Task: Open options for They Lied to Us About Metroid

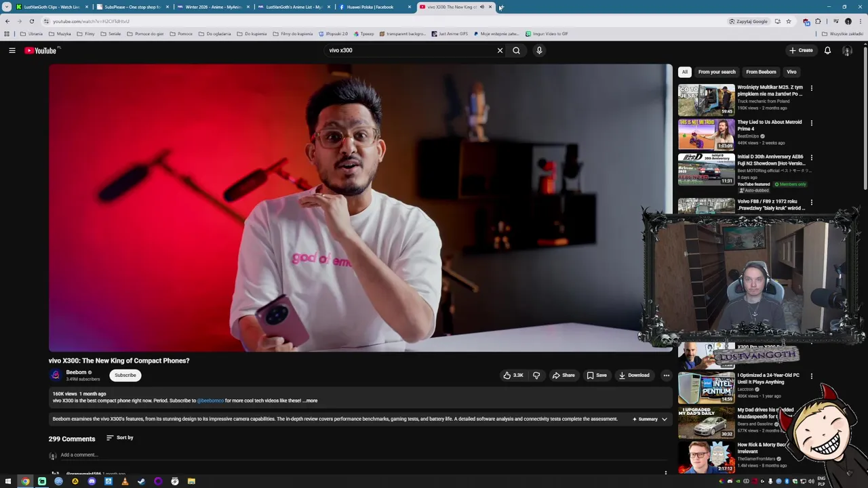Action: [x=811, y=123]
